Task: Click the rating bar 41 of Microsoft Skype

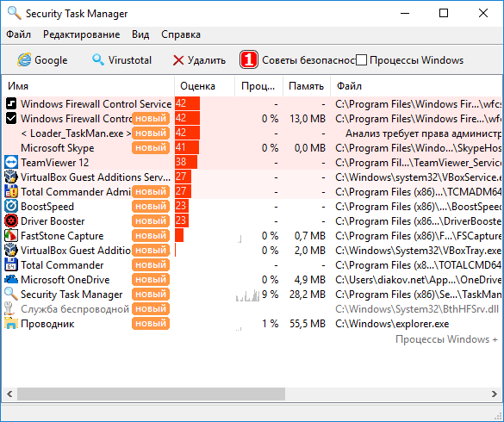Action: click(187, 147)
